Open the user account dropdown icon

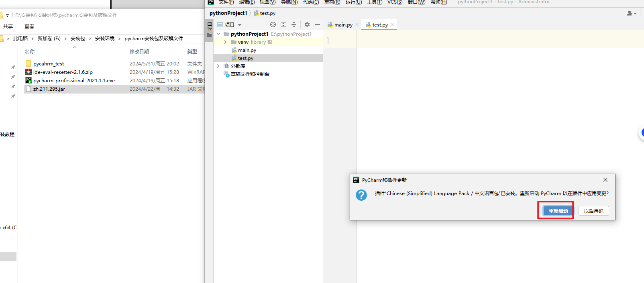coord(632,13)
